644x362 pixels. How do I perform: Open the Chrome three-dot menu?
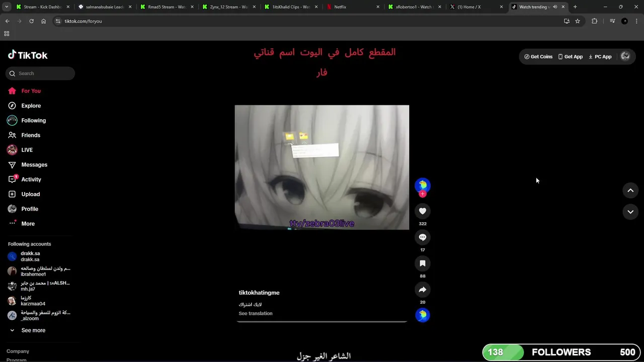coord(636,21)
